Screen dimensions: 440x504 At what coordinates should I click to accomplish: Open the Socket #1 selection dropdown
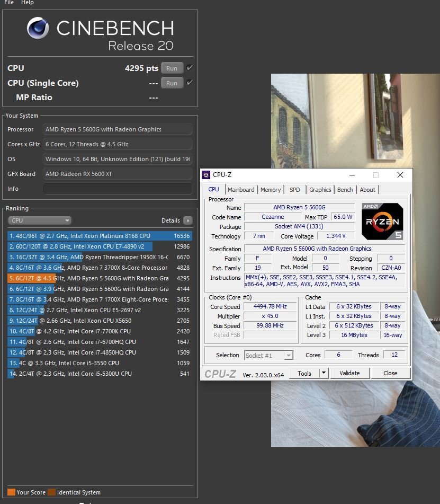click(x=269, y=355)
